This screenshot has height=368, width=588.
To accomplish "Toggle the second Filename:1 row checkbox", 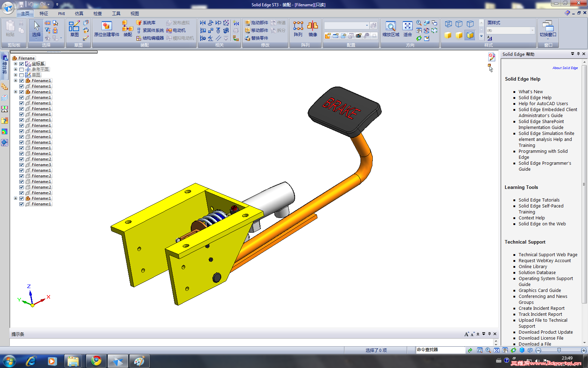I will [22, 86].
